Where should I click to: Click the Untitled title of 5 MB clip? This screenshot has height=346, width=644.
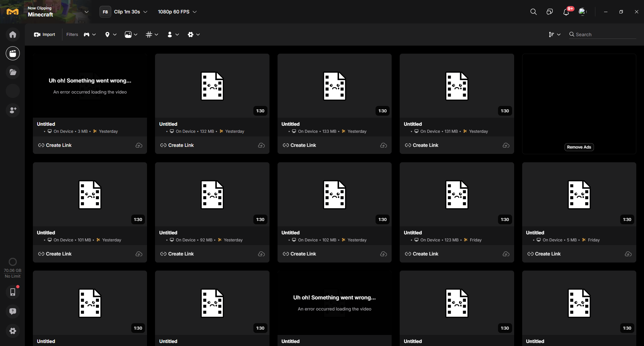coord(535,233)
